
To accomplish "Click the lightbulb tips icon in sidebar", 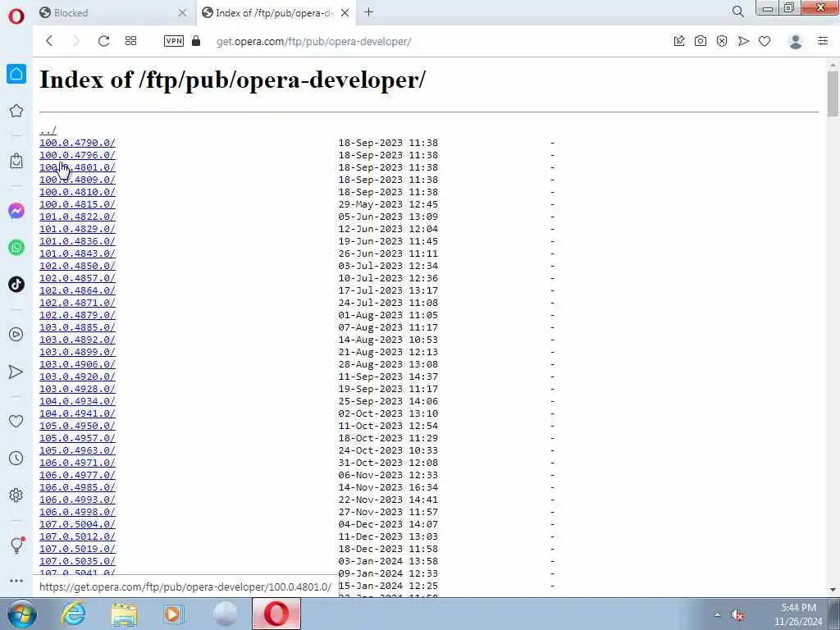I will tap(16, 546).
